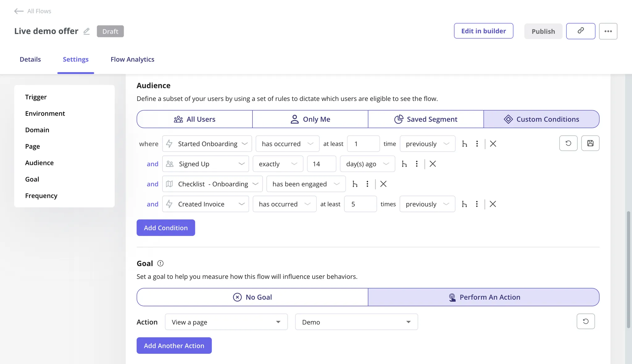This screenshot has width=632, height=364.
Task: Expand the Started Onboarding event dropdown
Action: click(x=207, y=144)
